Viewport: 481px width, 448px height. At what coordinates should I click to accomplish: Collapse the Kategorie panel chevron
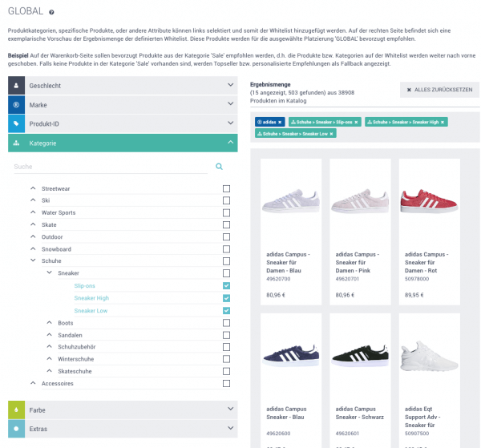click(230, 143)
